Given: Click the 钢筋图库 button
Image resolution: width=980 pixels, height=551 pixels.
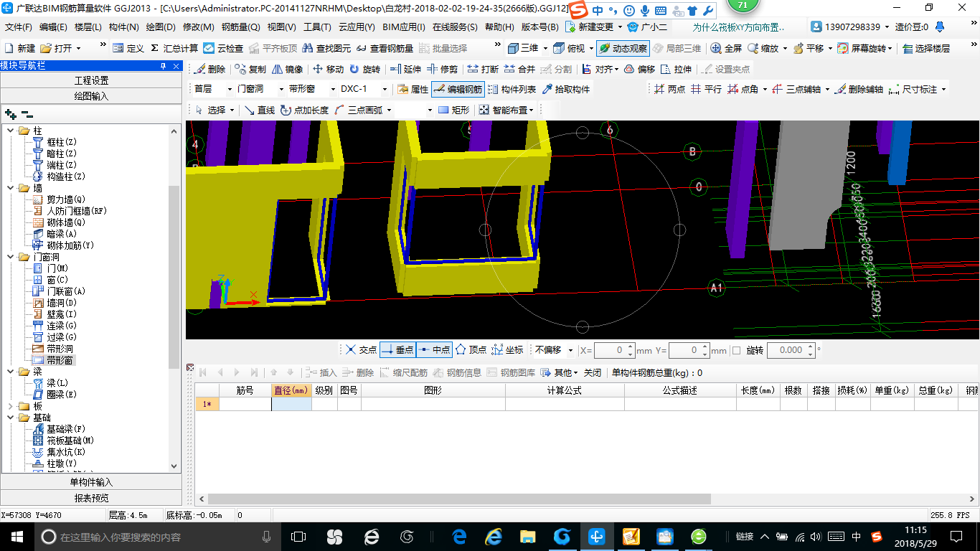Looking at the screenshot, I should click(511, 372).
